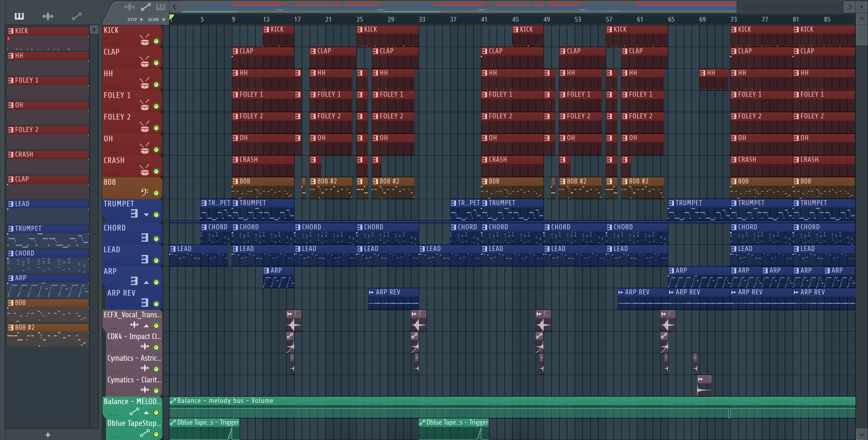Jump to bar 33 on the timeline ruler
868x440 pixels.
click(422, 20)
